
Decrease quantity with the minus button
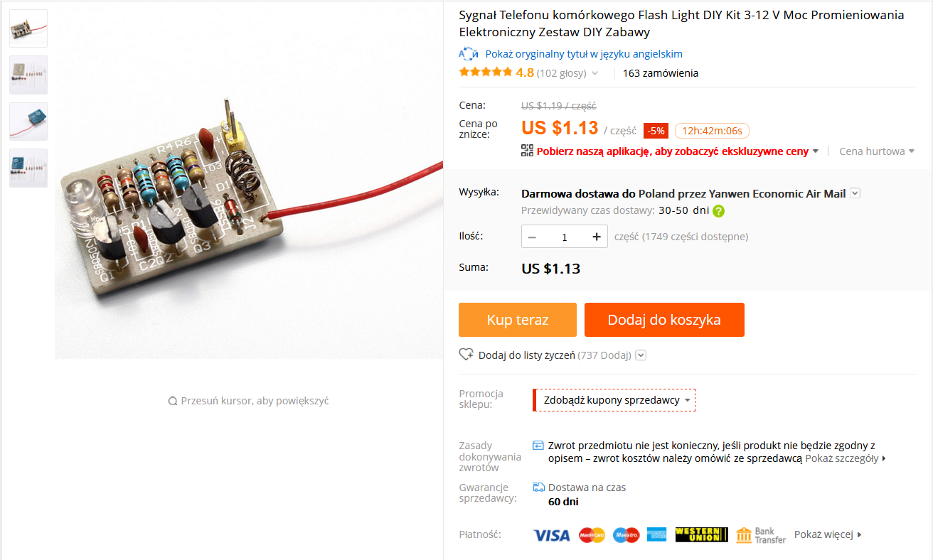[532, 237]
